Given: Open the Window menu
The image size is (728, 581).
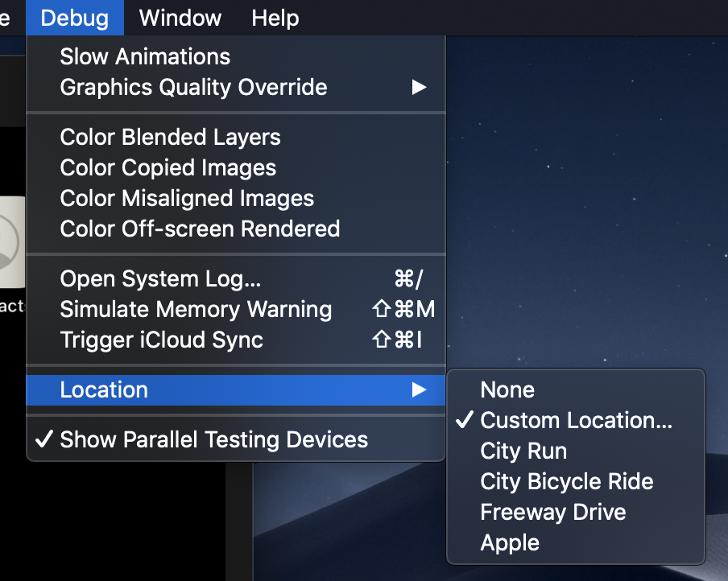Looking at the screenshot, I should click(180, 18).
